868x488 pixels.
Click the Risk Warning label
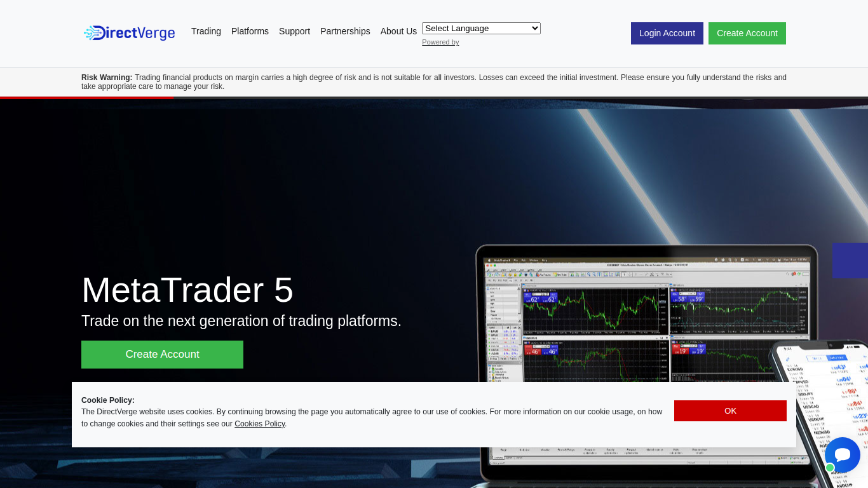click(107, 78)
